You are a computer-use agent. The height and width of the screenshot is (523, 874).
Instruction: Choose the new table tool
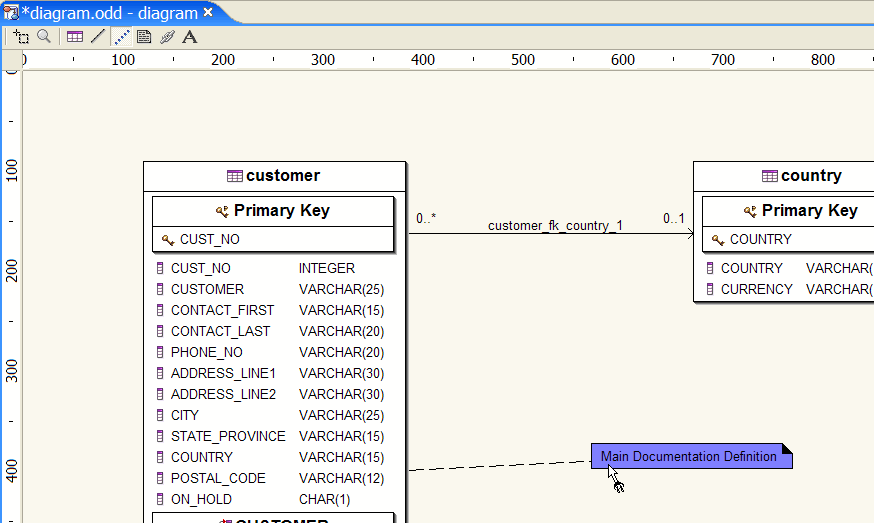(75, 37)
